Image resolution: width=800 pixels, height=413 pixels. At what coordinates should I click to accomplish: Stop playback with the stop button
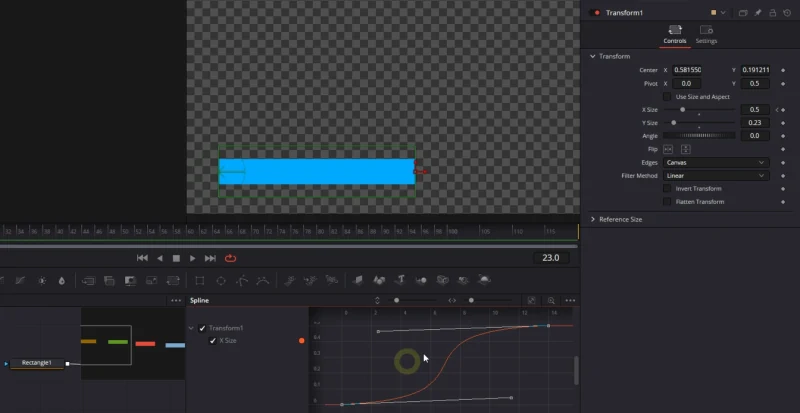(176, 258)
